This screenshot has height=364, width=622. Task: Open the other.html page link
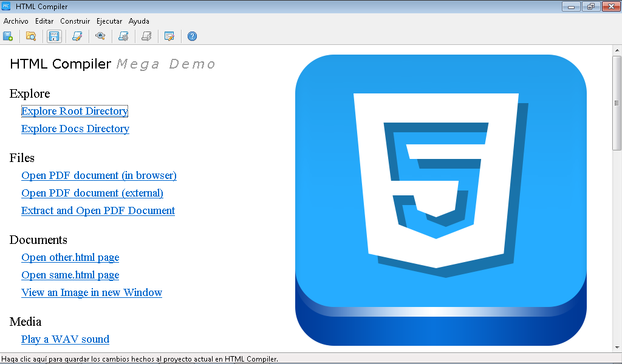70,257
